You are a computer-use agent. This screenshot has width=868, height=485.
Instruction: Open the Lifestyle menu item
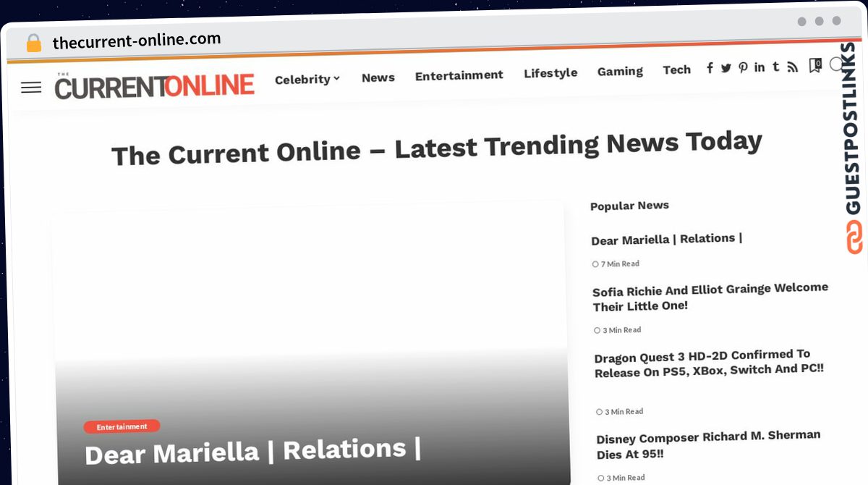(550, 72)
